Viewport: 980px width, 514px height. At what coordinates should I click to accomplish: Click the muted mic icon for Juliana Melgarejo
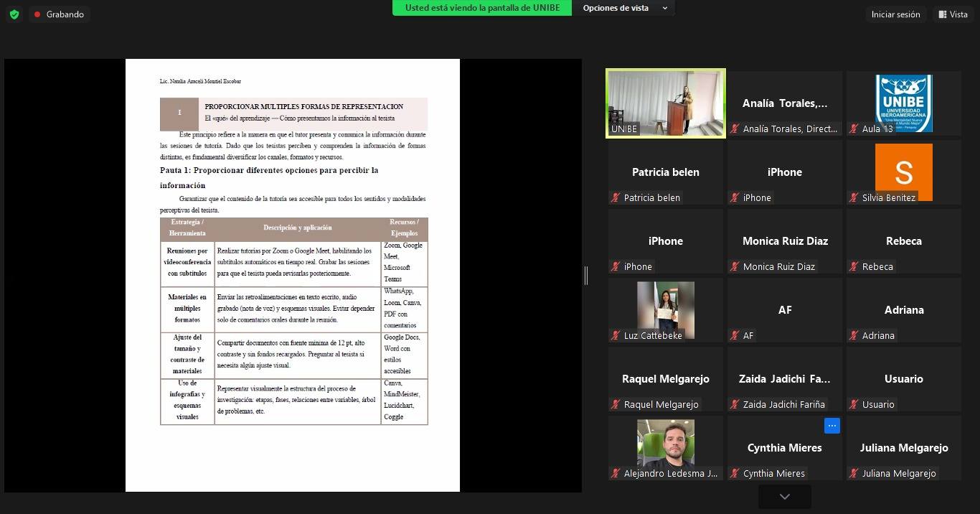point(854,474)
